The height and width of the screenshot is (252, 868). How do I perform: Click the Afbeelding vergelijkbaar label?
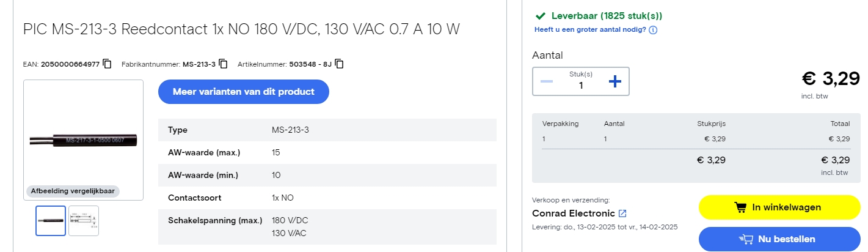[73, 191]
